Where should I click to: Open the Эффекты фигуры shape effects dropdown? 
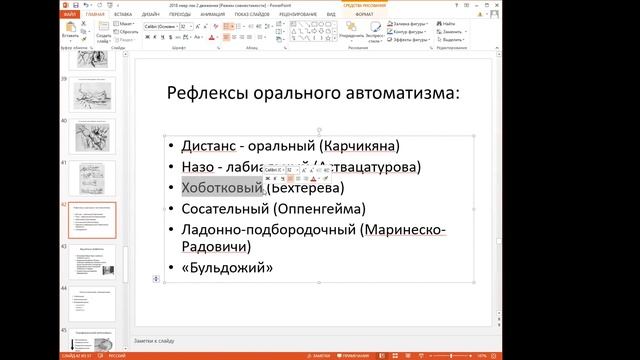[x=409, y=40]
